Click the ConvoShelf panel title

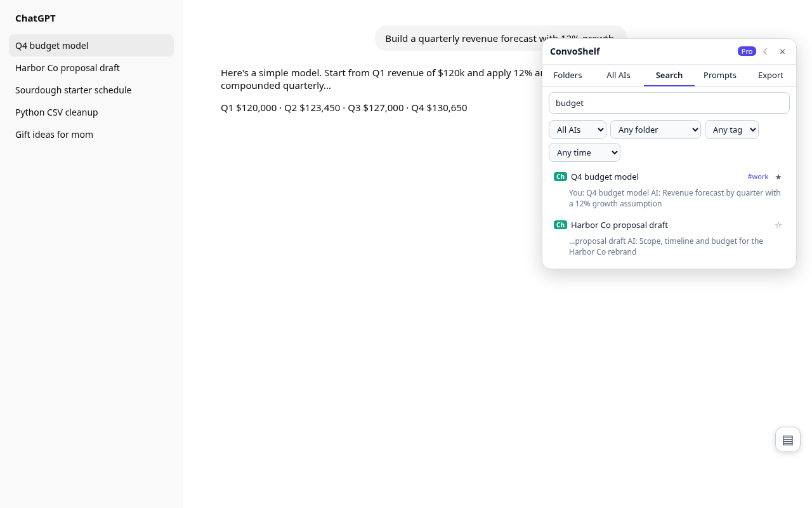click(575, 51)
